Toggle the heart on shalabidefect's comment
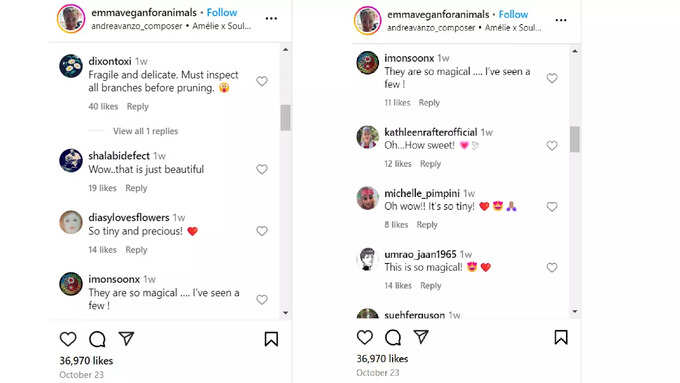 (x=262, y=169)
